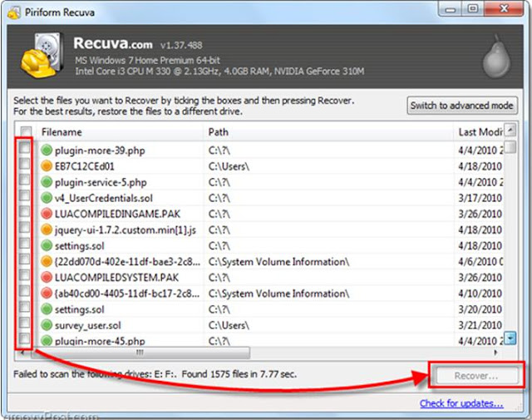Tick the checkbox for jquery-ui-1.7.2.custom.min[1].js
The height and width of the screenshot is (420, 532).
(24, 228)
